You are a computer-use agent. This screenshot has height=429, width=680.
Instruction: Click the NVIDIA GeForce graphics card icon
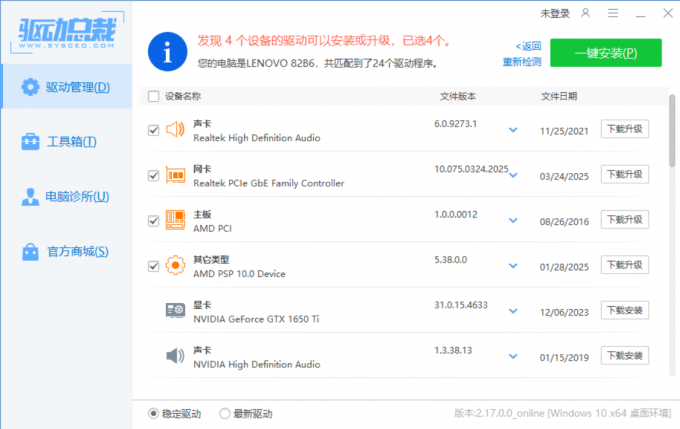(175, 311)
